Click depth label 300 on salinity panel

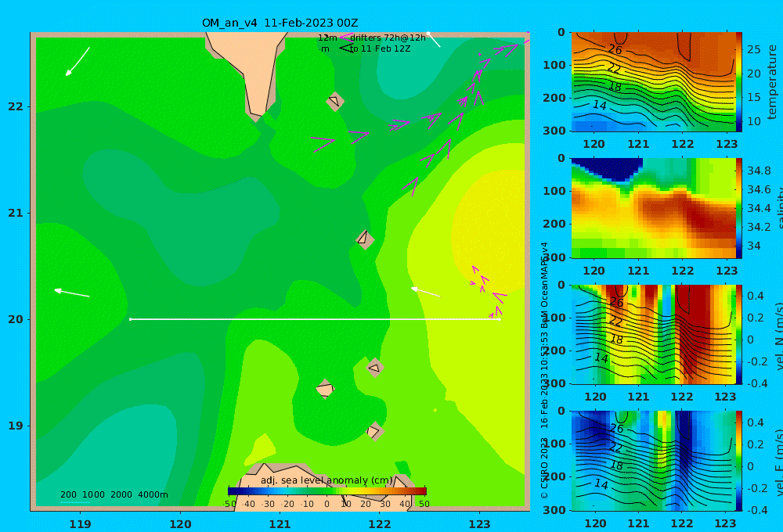(x=554, y=257)
